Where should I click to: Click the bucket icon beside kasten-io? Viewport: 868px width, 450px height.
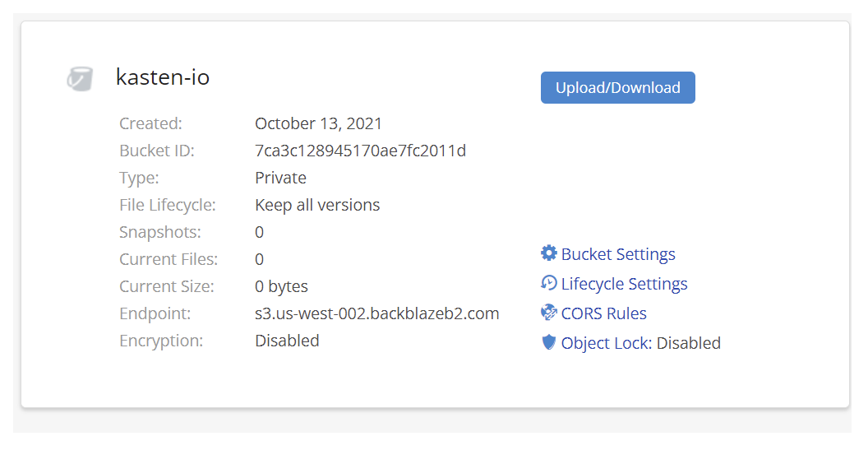click(80, 79)
